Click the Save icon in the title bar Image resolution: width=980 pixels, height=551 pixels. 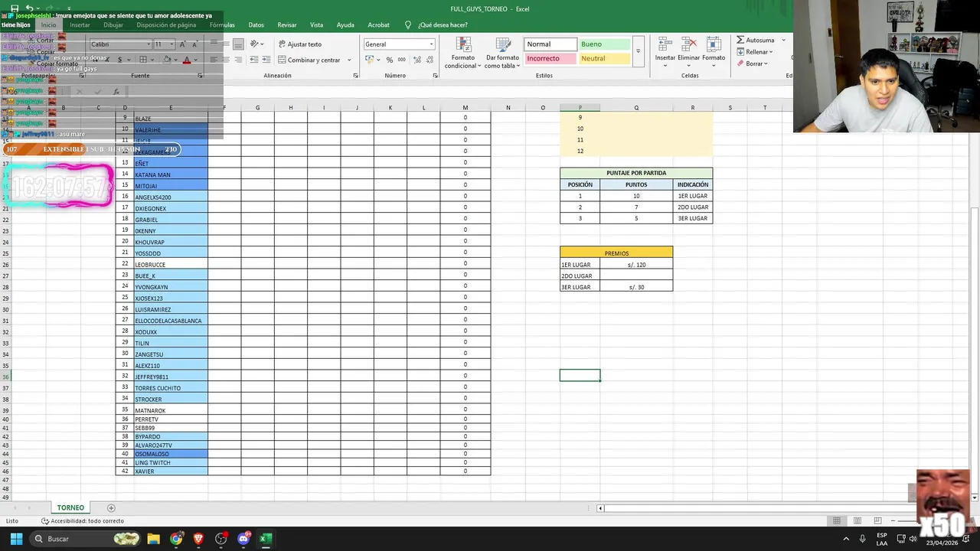tap(15, 8)
